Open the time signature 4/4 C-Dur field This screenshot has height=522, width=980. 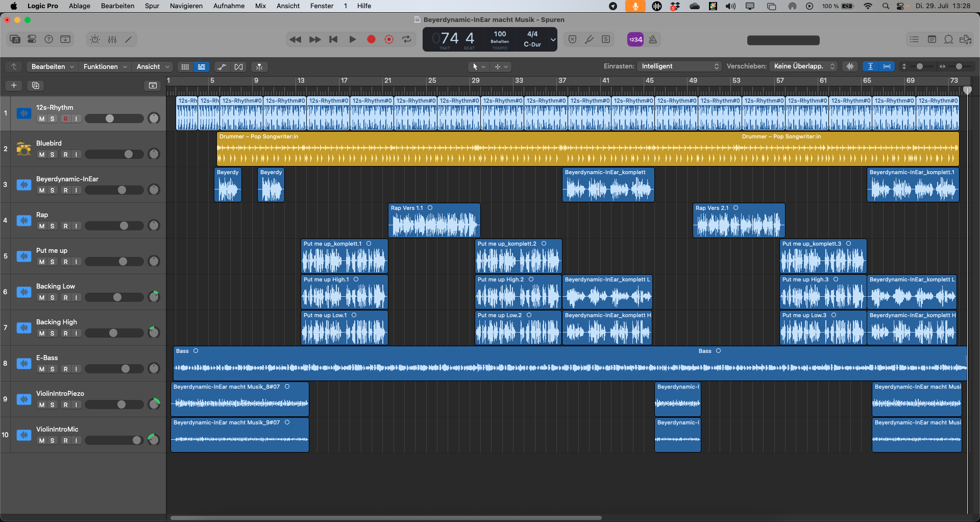pyautogui.click(x=532, y=39)
